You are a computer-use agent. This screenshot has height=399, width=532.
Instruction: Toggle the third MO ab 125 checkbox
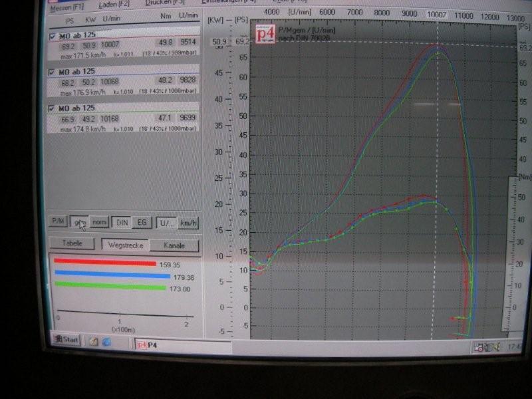pos(53,108)
